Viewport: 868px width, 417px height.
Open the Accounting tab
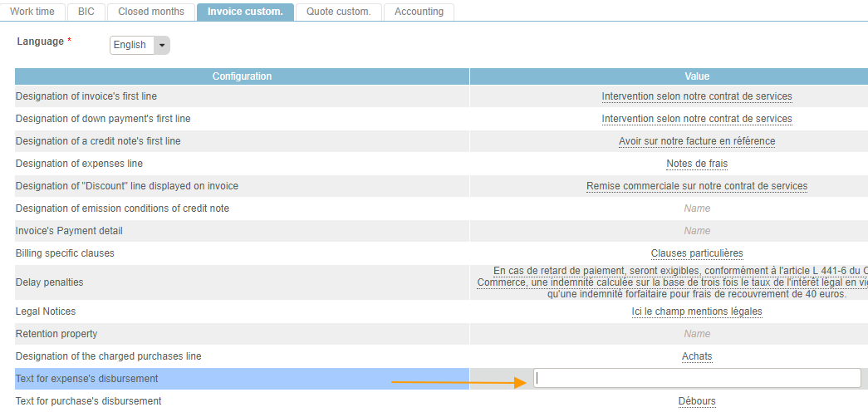pos(419,12)
